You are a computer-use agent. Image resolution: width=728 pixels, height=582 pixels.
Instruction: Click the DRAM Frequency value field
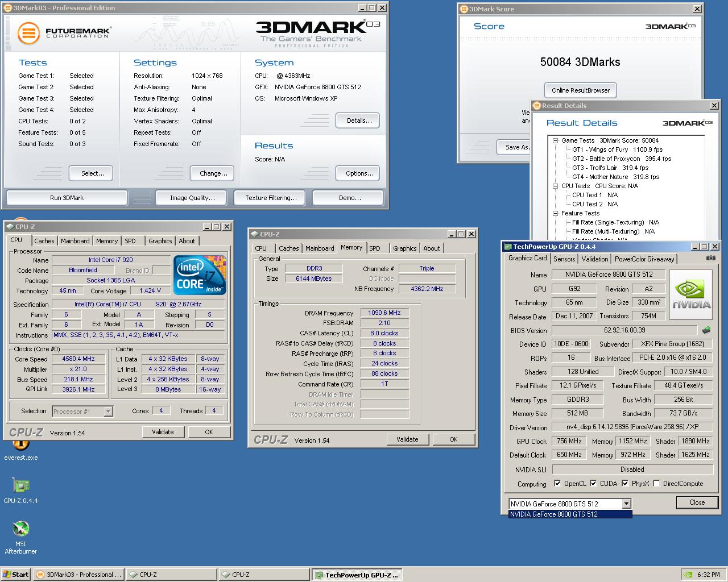[x=384, y=313]
